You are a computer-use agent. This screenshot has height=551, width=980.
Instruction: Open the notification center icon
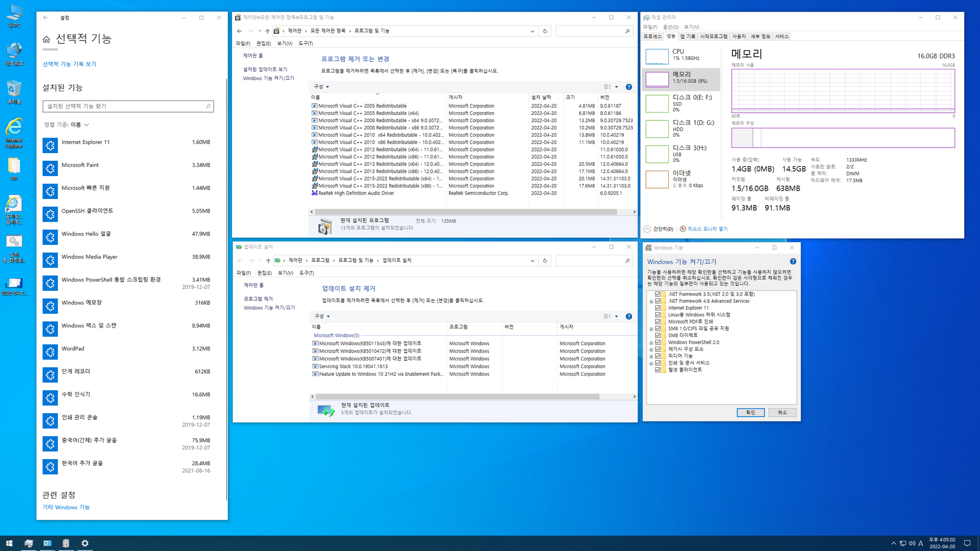(967, 543)
